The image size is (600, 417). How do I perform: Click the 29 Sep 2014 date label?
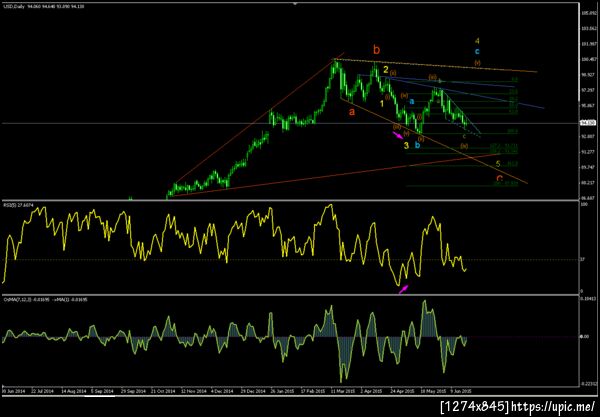click(133, 391)
